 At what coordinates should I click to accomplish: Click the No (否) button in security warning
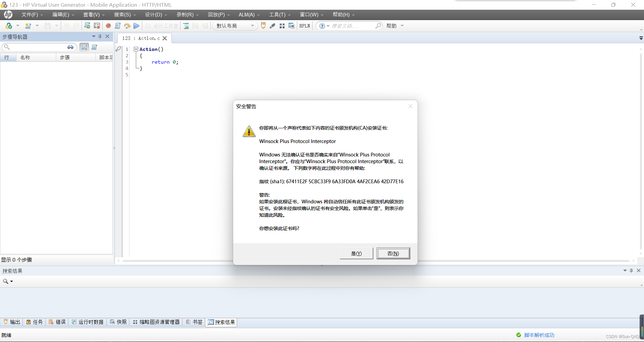393,254
